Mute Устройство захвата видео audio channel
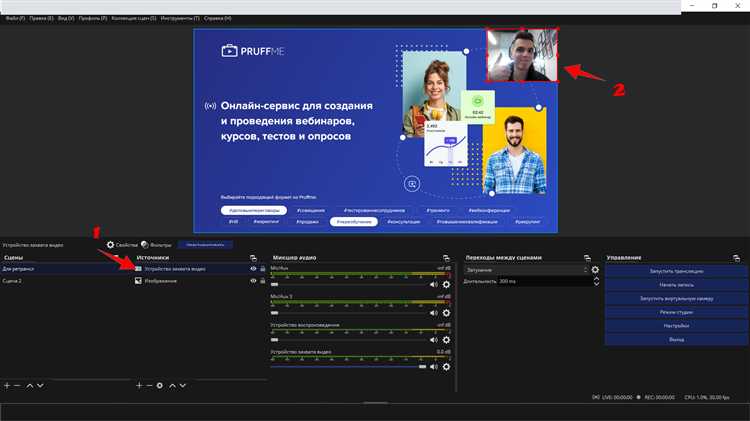This screenshot has height=421, width=750. 433,367
